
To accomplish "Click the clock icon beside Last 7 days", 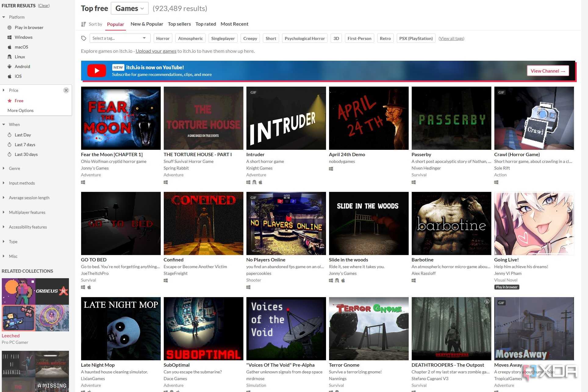I will pyautogui.click(x=9, y=145).
